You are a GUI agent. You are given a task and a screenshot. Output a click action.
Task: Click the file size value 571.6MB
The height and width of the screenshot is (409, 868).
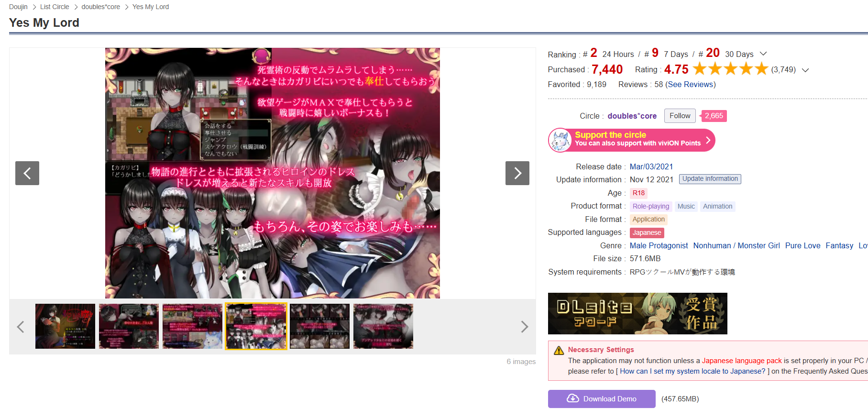pyautogui.click(x=645, y=259)
